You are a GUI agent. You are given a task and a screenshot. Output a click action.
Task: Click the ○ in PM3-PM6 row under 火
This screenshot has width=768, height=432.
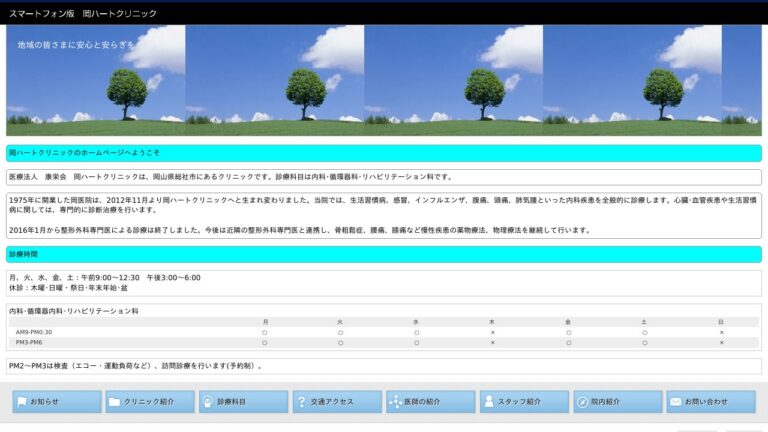(x=340, y=343)
